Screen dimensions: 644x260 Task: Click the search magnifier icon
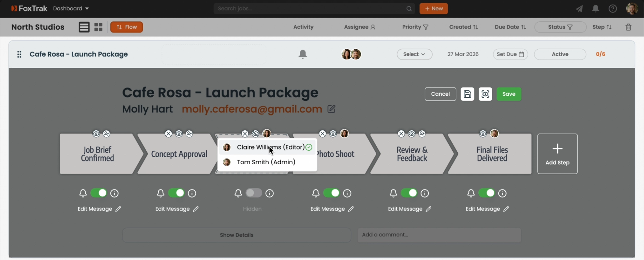click(x=409, y=9)
